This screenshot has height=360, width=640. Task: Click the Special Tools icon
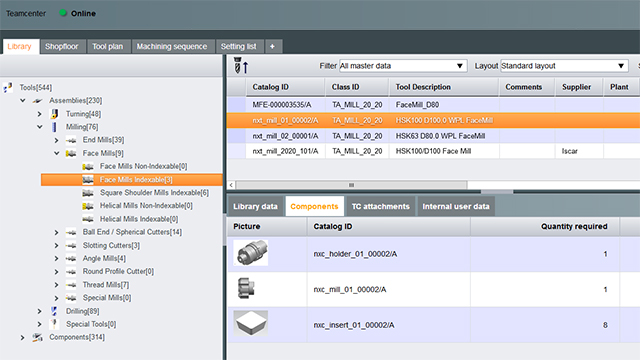[x=54, y=324]
